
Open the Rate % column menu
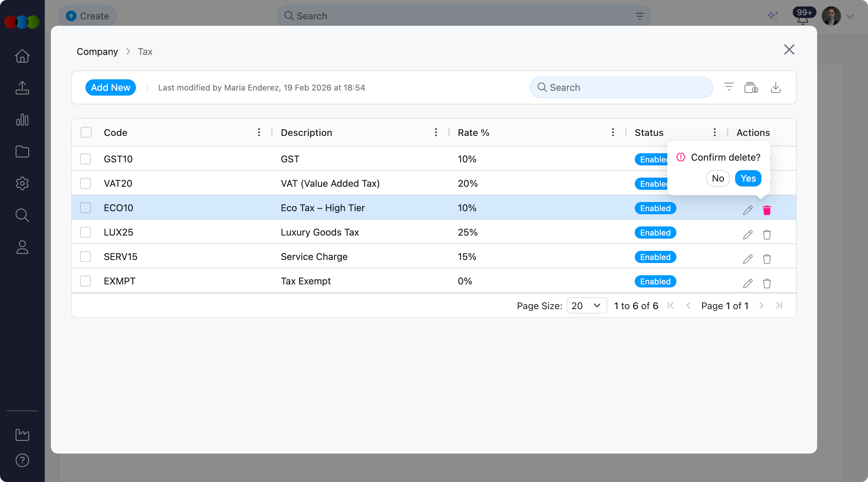click(613, 132)
